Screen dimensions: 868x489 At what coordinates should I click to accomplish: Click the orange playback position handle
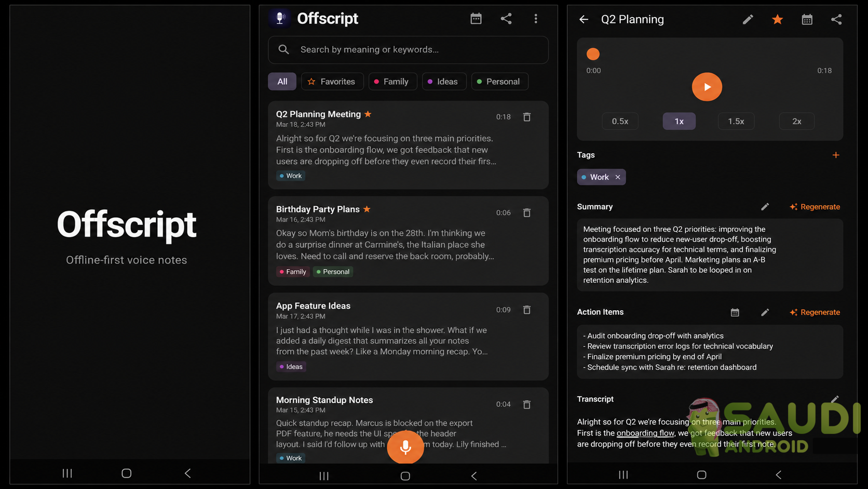[x=593, y=54]
